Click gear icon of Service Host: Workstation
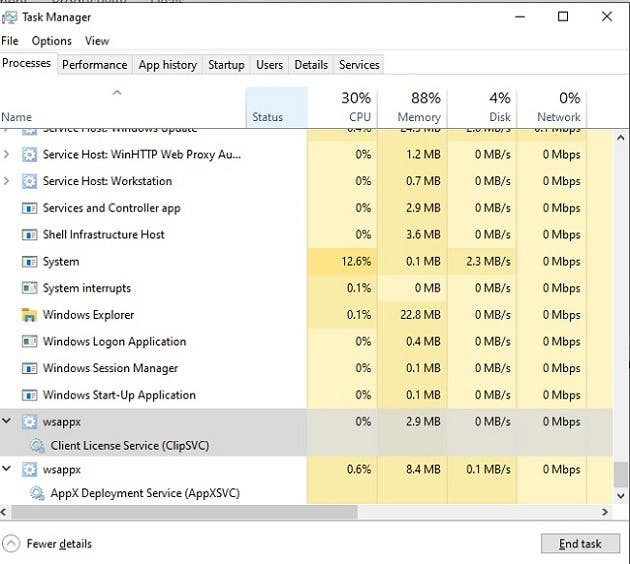 (x=29, y=181)
